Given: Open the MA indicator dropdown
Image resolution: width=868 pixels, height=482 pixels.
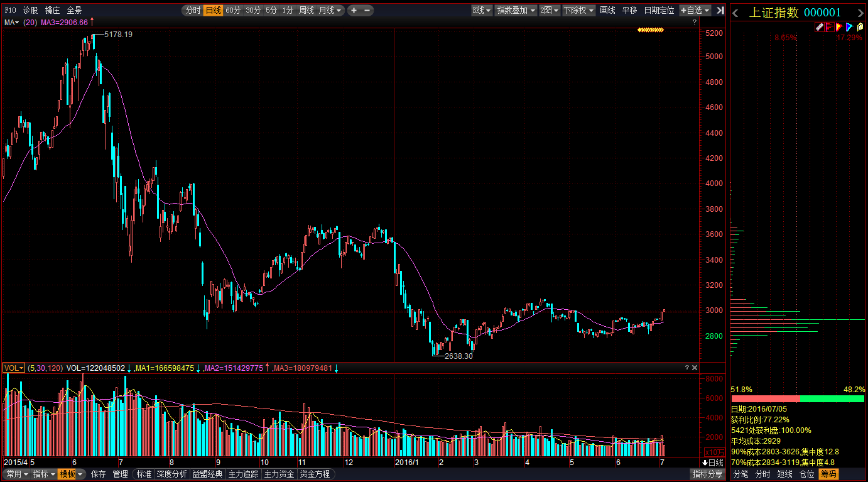Looking at the screenshot, I should click(11, 23).
